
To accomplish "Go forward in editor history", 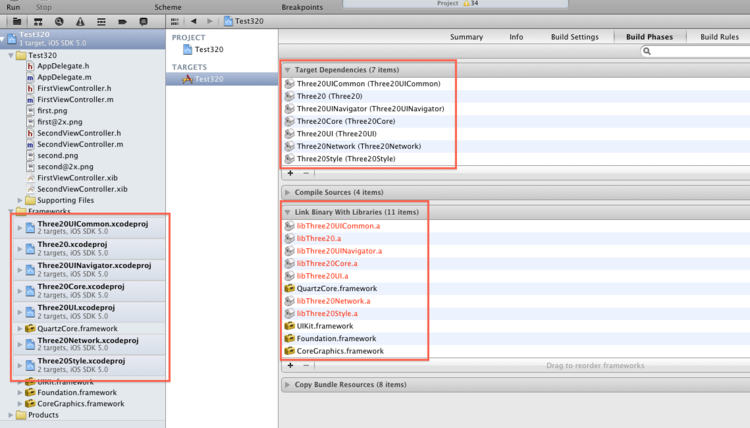I will tap(210, 21).
